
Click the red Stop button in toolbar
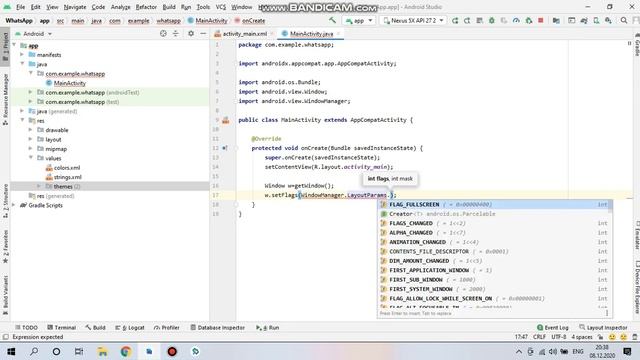click(541, 20)
